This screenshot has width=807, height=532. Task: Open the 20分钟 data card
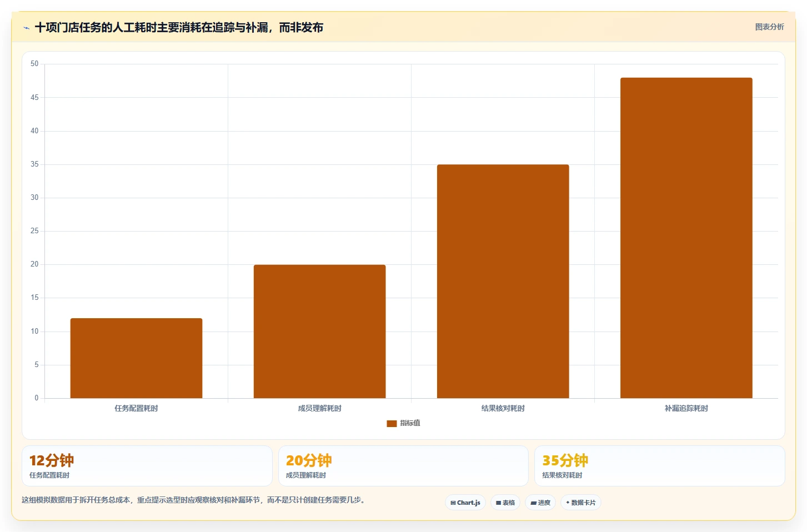tap(403, 466)
